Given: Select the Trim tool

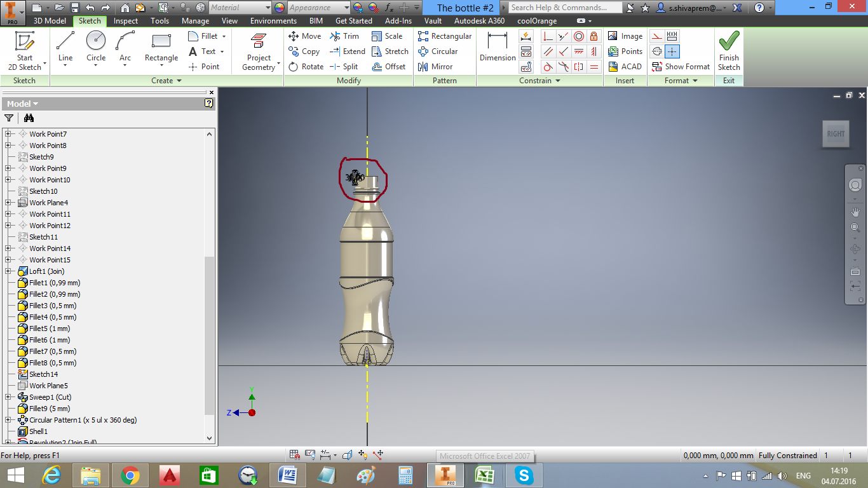Looking at the screenshot, I should [x=344, y=36].
